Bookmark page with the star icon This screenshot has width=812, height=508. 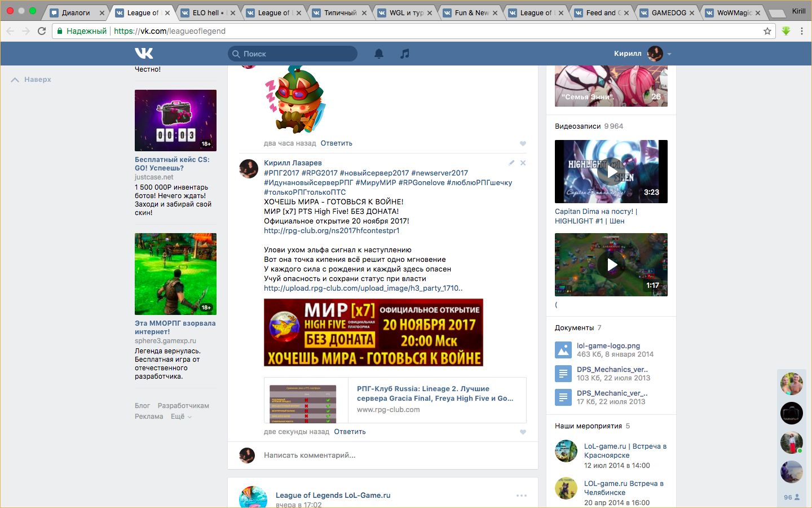pos(767,31)
